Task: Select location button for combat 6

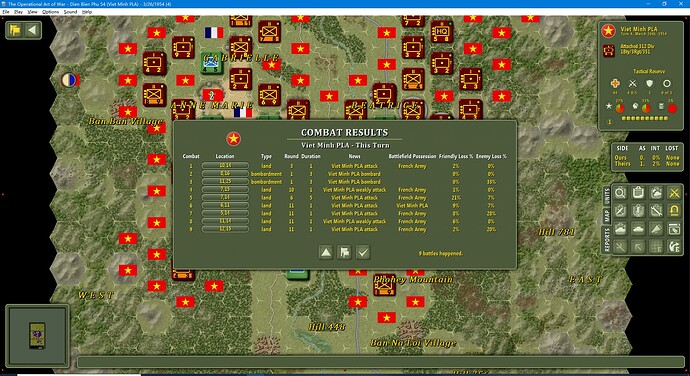Action: point(225,205)
